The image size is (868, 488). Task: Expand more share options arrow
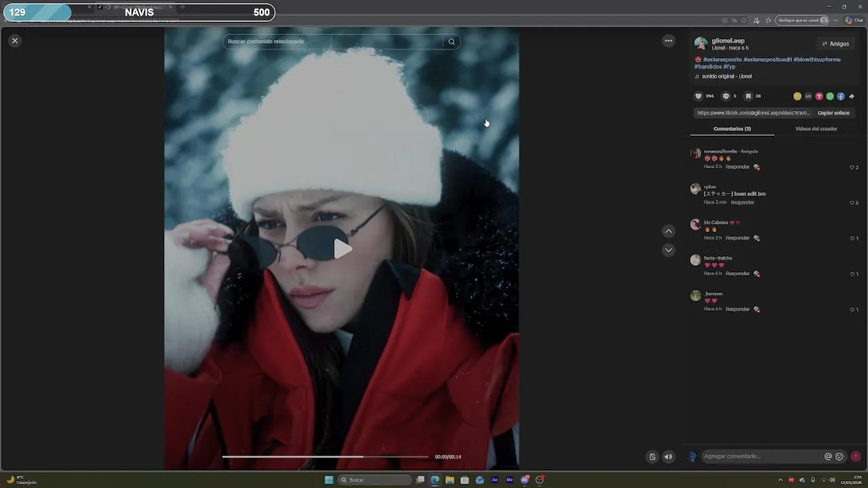pyautogui.click(x=852, y=96)
